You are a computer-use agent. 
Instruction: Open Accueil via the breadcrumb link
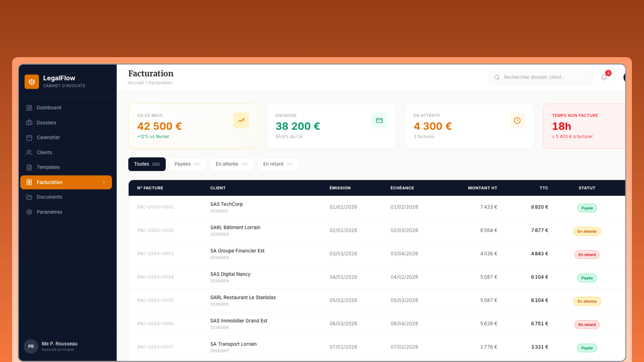click(x=136, y=82)
